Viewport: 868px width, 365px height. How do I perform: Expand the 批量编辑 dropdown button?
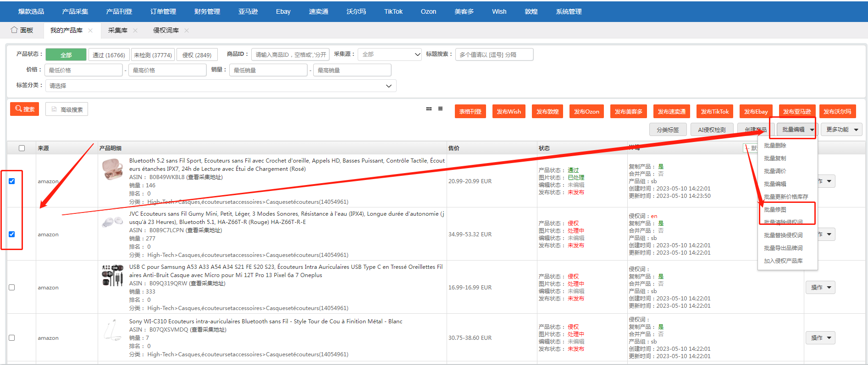(797, 130)
